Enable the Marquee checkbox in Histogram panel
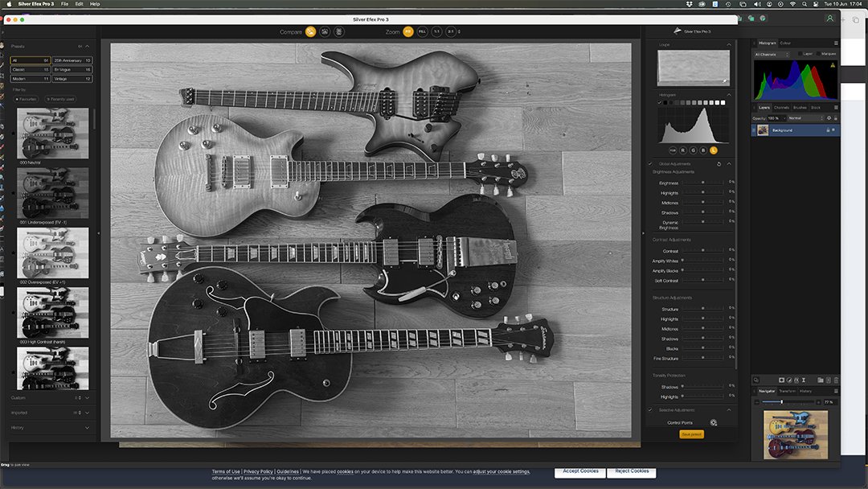Image resolution: width=868 pixels, height=489 pixels. tap(819, 54)
